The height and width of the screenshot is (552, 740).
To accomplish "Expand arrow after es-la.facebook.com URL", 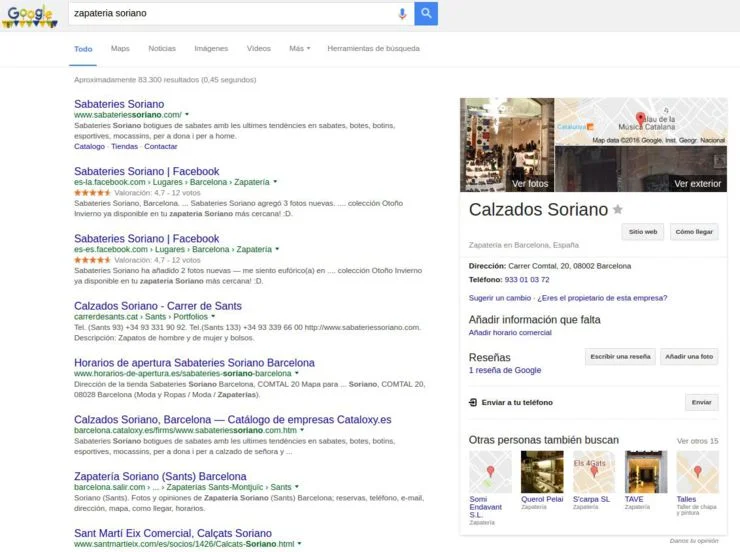I will coord(275,182).
